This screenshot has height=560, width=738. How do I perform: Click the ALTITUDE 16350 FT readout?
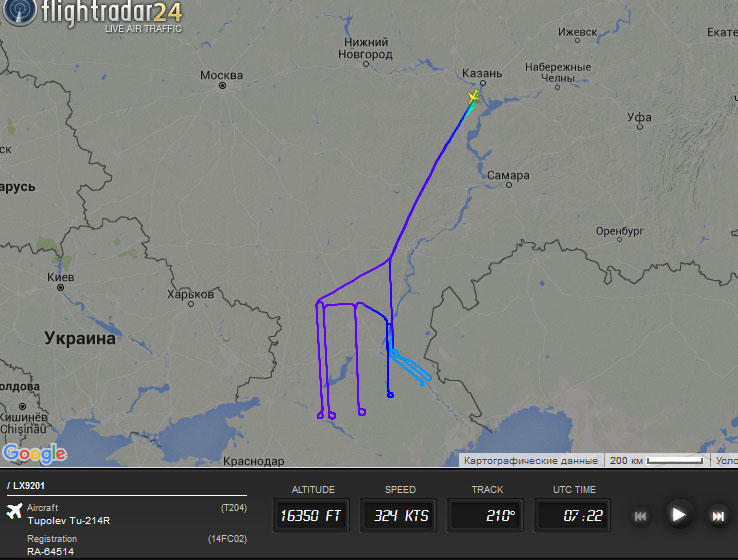[x=312, y=515]
